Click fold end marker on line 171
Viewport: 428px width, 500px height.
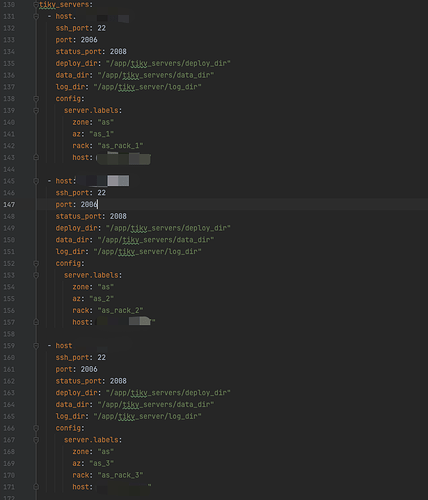36,487
